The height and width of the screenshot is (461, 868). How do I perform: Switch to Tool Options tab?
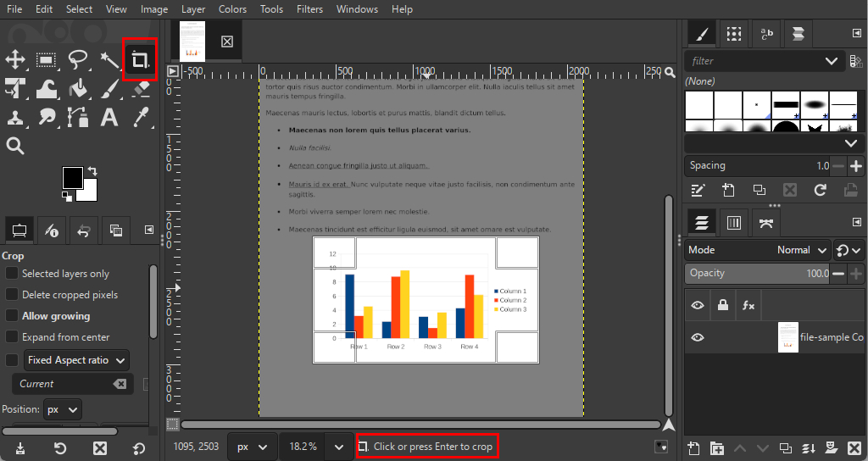coord(19,230)
